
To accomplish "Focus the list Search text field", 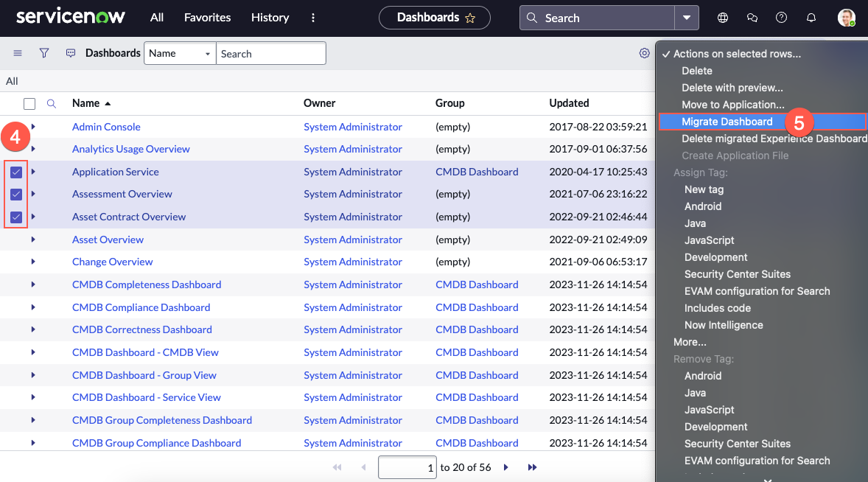I will (x=271, y=54).
